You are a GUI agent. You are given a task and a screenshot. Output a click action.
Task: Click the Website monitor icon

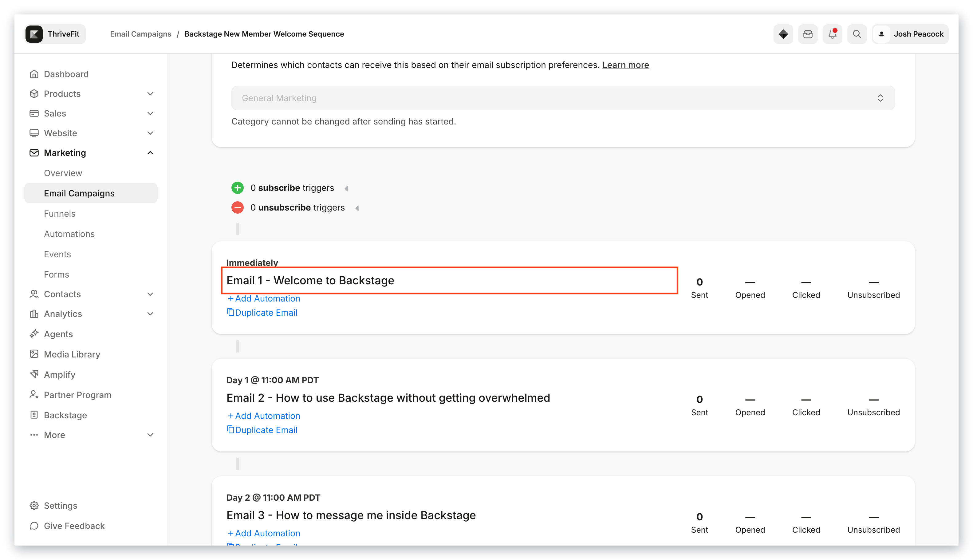point(34,133)
